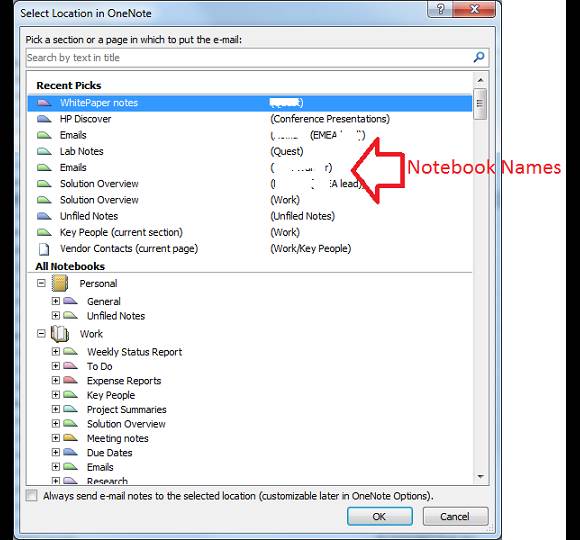Expand the Solution Overview section in tree
Image resolution: width=580 pixels, height=540 pixels.
[x=55, y=423]
